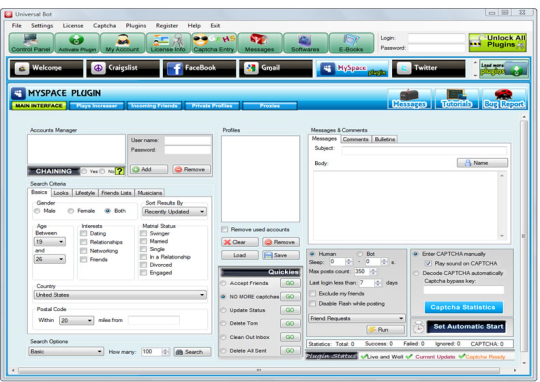Enable Remove used accounts checkbox
The image size is (540, 382).
pos(225,229)
